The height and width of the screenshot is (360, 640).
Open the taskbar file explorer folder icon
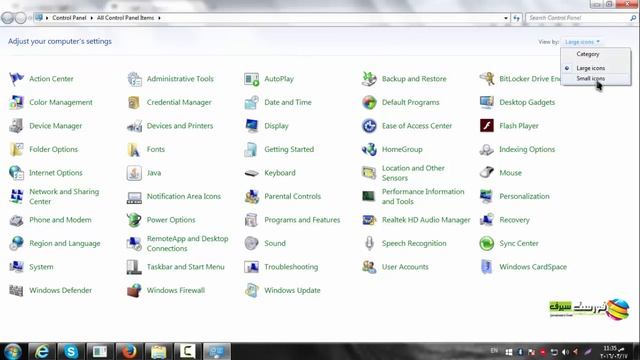point(158,351)
